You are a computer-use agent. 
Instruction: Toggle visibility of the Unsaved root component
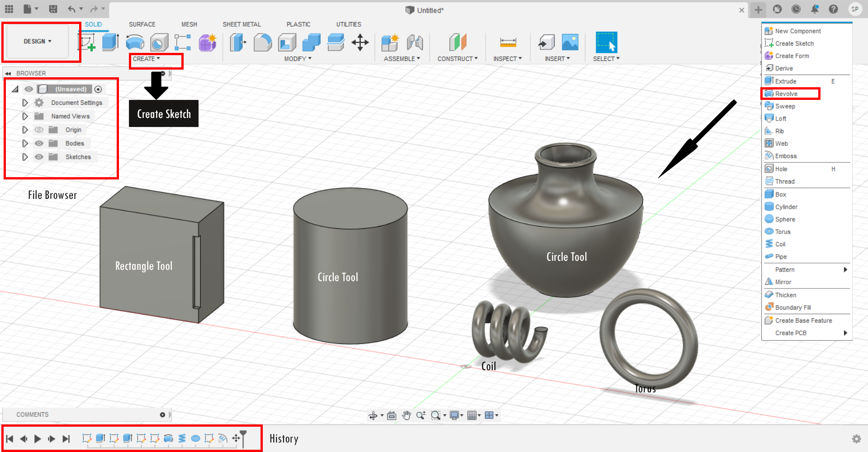[x=29, y=89]
